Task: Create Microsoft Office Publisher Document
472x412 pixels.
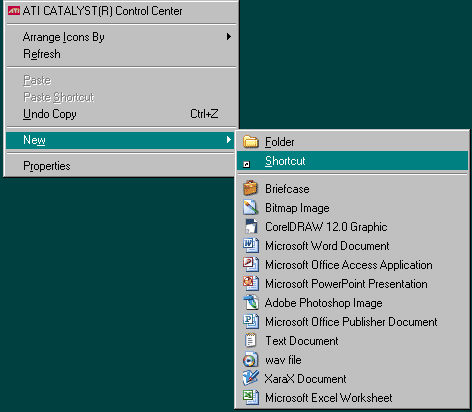Action: (353, 322)
